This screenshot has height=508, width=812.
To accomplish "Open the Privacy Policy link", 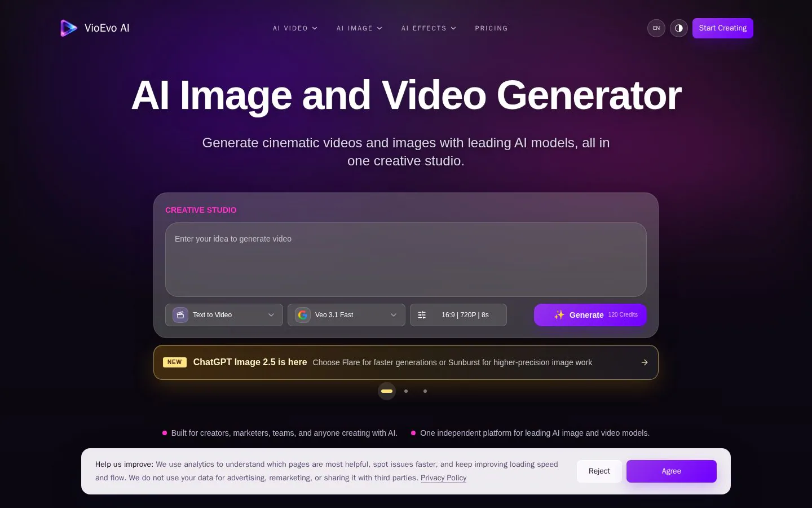I will [443, 478].
